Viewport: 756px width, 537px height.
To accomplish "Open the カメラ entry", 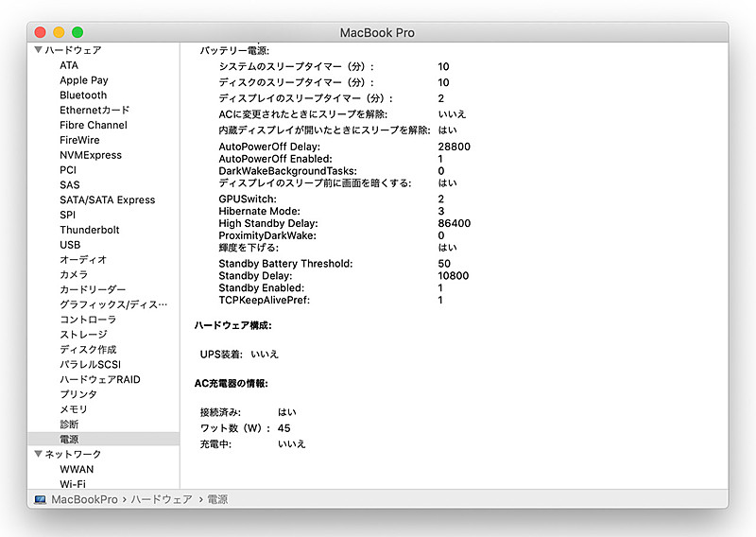I will point(74,274).
